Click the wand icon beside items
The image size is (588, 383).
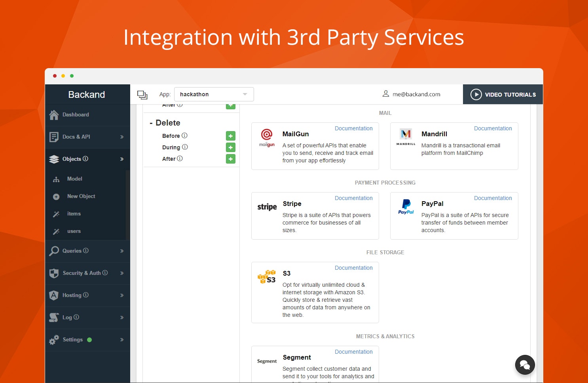(x=56, y=214)
